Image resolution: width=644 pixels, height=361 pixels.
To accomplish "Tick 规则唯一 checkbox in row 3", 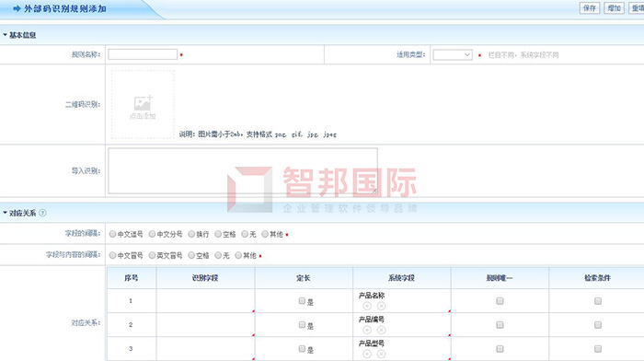I will [500, 349].
